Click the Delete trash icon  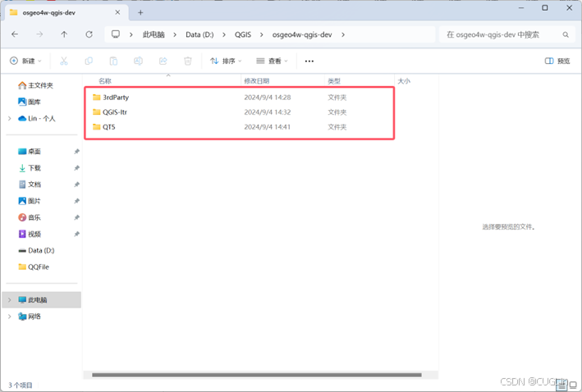pos(188,61)
